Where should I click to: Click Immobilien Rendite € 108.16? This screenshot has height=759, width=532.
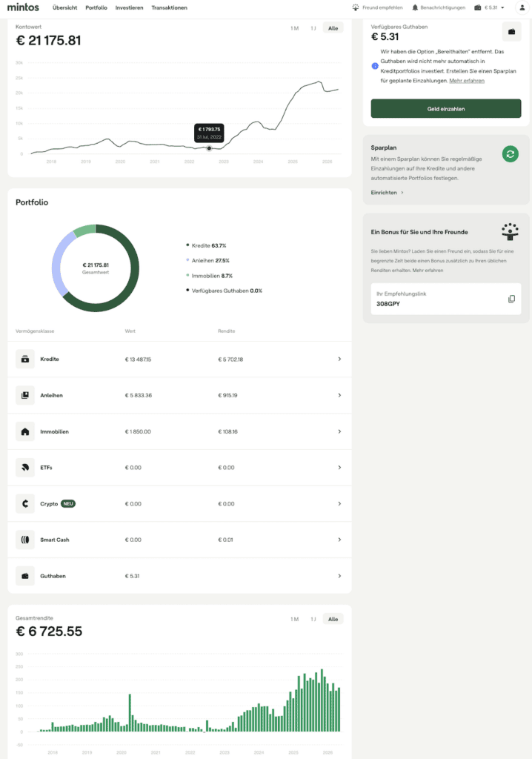(x=227, y=432)
